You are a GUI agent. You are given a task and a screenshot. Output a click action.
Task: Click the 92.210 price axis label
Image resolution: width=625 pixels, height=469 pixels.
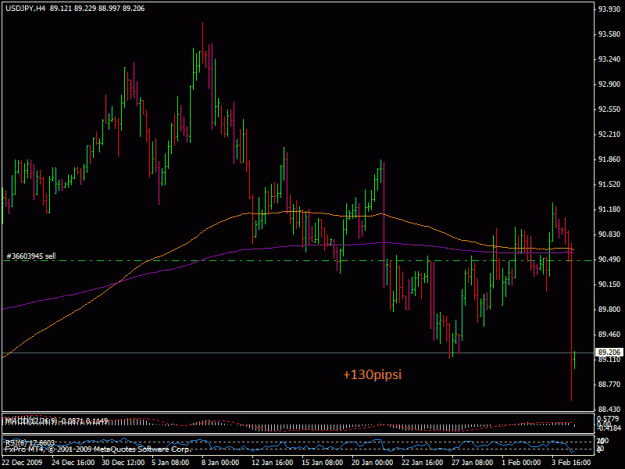coord(609,134)
